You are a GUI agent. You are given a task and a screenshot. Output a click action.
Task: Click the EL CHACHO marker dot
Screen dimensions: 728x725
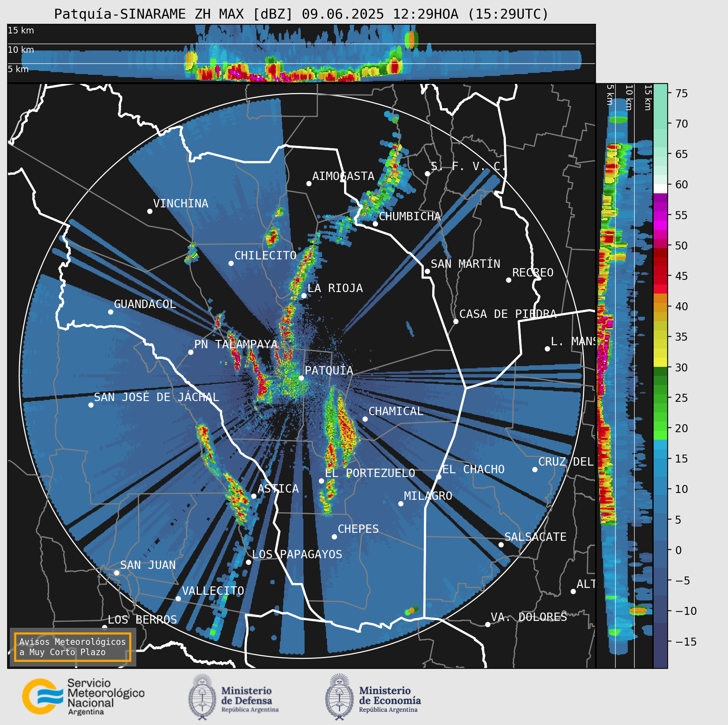(x=439, y=477)
